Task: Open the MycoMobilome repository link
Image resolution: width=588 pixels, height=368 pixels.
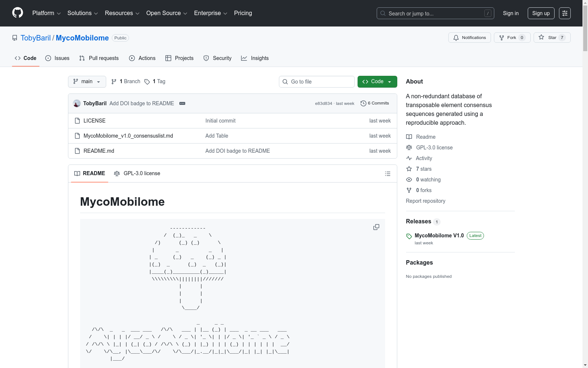Action: click(x=82, y=38)
